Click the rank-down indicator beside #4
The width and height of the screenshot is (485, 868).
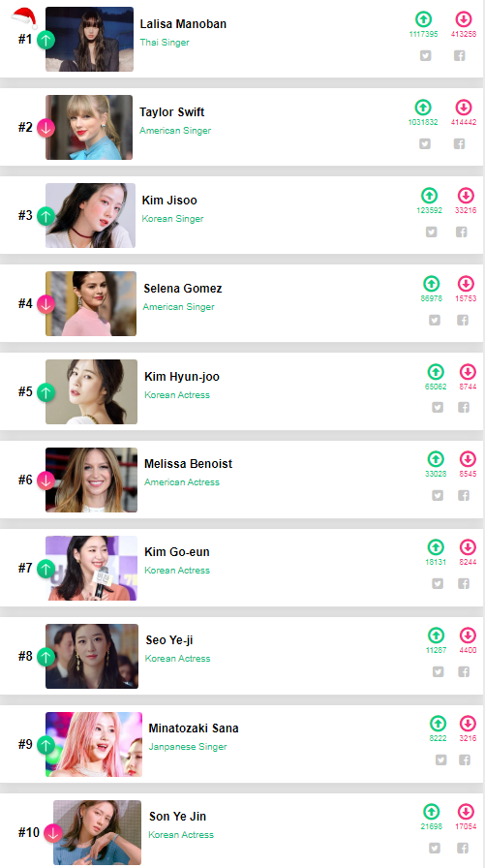45,304
